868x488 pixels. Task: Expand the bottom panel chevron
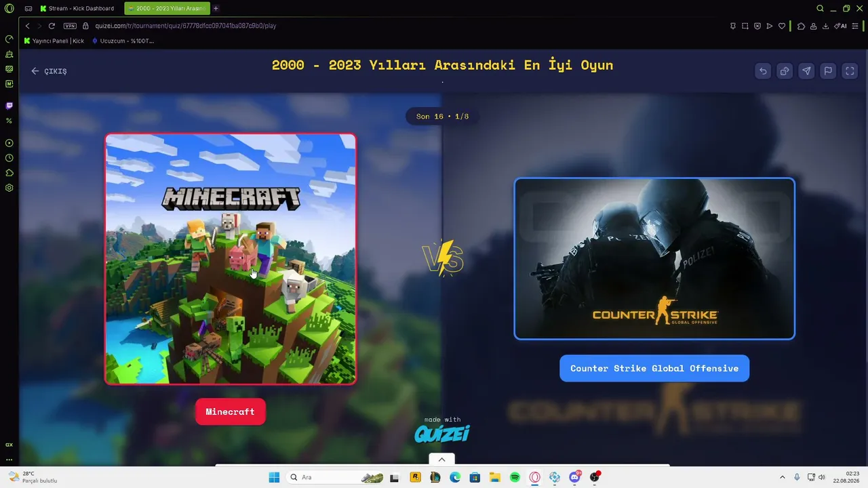click(441, 460)
